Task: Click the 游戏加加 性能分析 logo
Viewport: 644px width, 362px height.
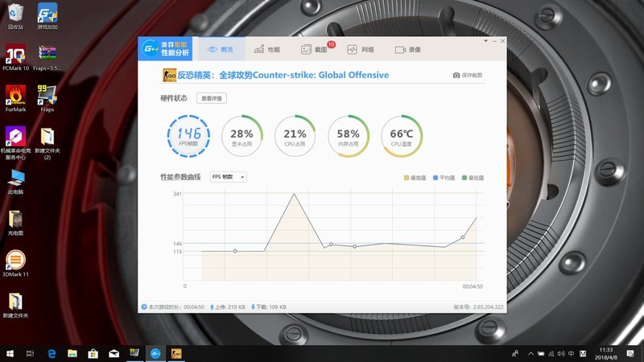Action: pos(165,49)
